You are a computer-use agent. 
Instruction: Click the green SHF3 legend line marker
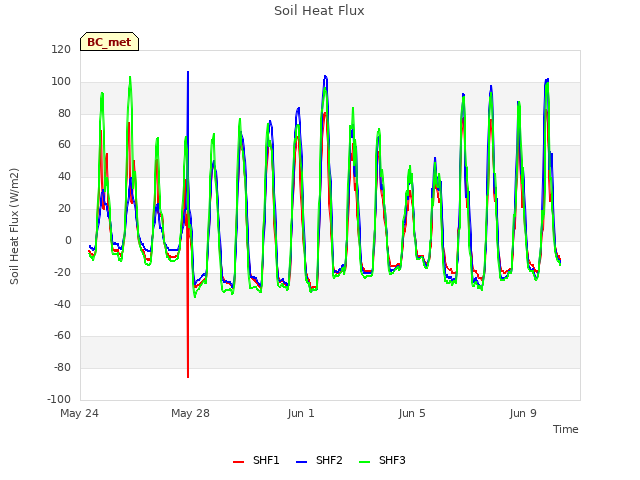364,462
